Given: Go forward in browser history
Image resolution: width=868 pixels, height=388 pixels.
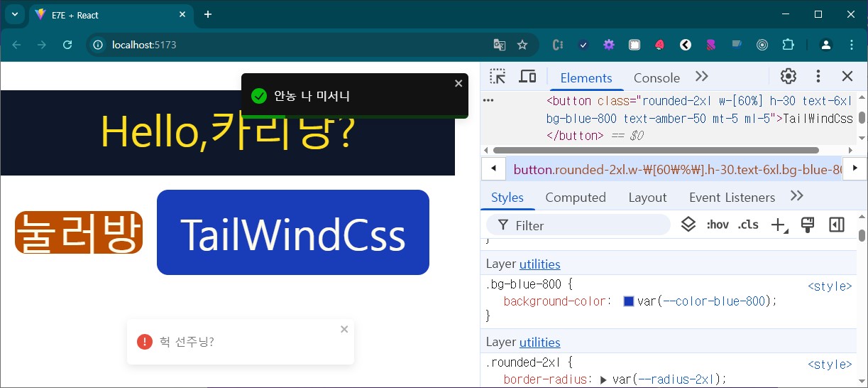Looking at the screenshot, I should 42,45.
